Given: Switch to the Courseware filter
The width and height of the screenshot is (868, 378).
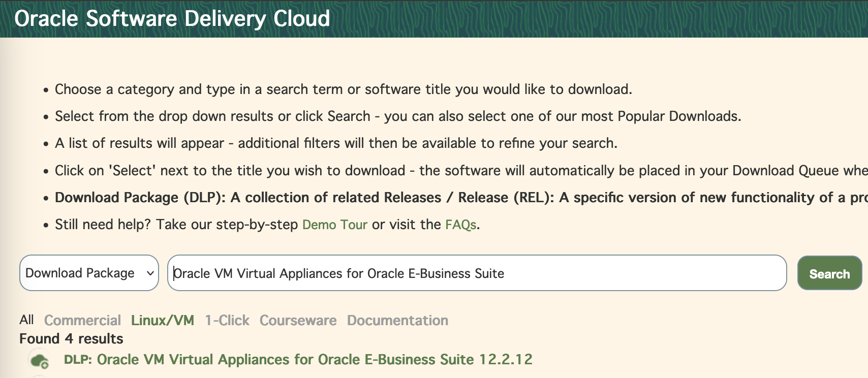Looking at the screenshot, I should pos(298,321).
